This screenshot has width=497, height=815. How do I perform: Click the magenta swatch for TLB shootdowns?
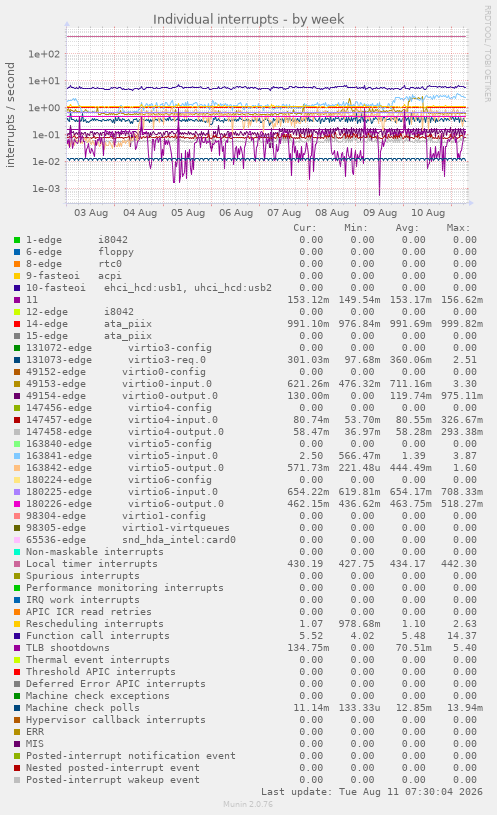pyautogui.click(x=17, y=648)
